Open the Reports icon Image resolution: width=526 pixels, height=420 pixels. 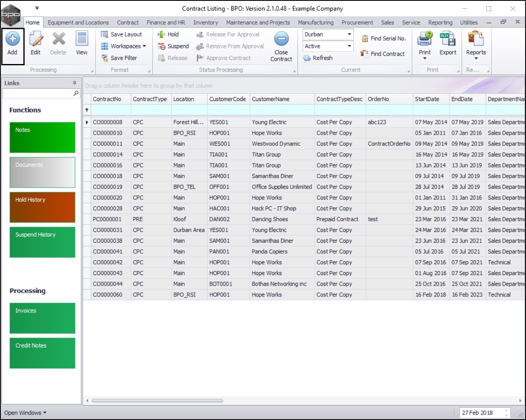click(x=476, y=39)
